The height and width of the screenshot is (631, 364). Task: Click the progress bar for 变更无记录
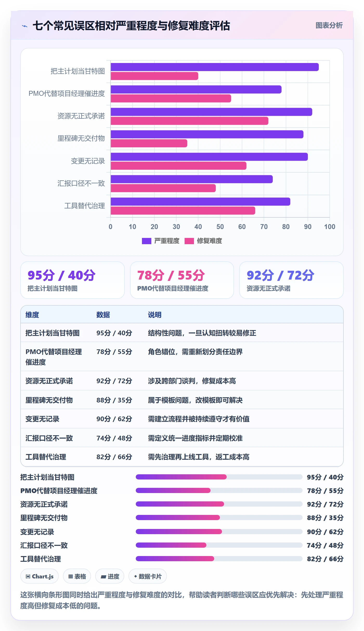[x=219, y=532]
